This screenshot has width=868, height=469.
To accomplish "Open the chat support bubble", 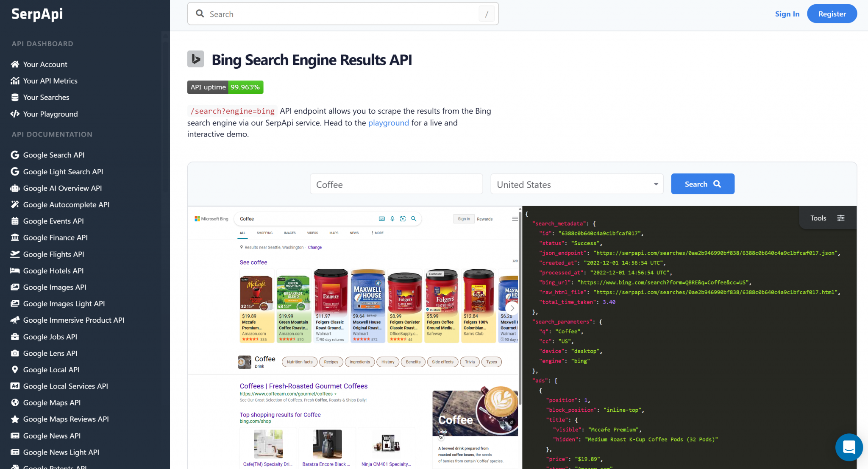I will pyautogui.click(x=849, y=447).
